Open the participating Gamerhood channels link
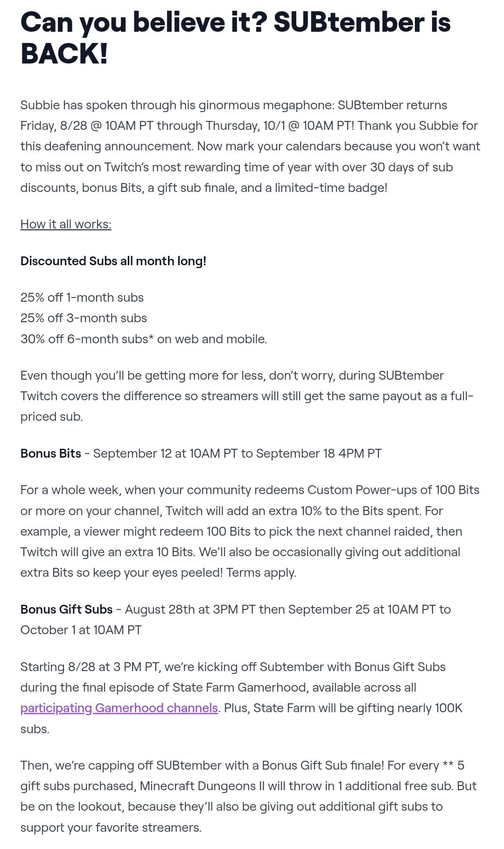 [119, 708]
